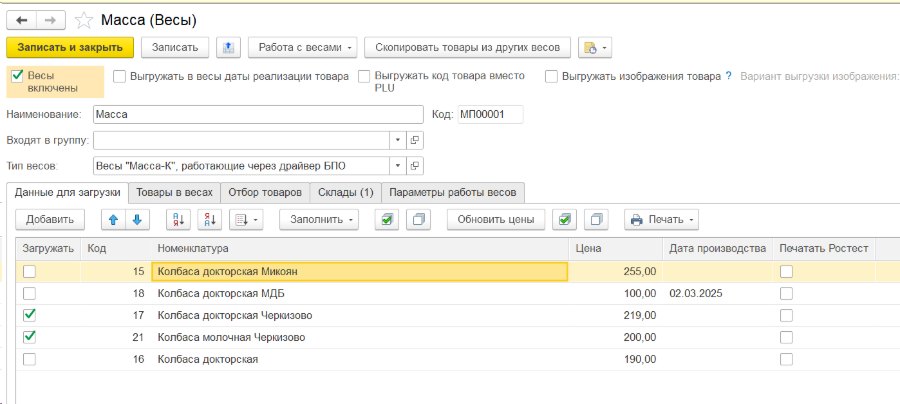This screenshot has height=404, width=900.
Task: Toggle Печатать Ростест for price 200,00 row
Action: (786, 337)
